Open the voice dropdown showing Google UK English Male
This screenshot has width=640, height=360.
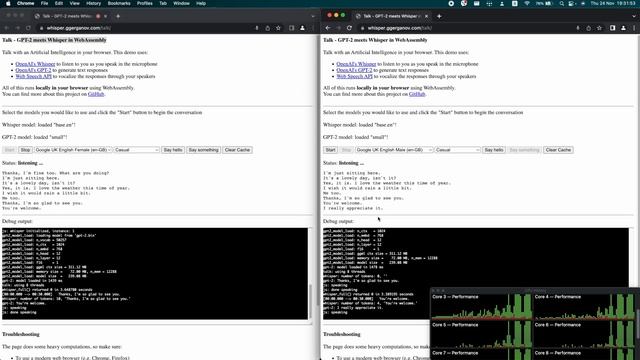(x=394, y=150)
